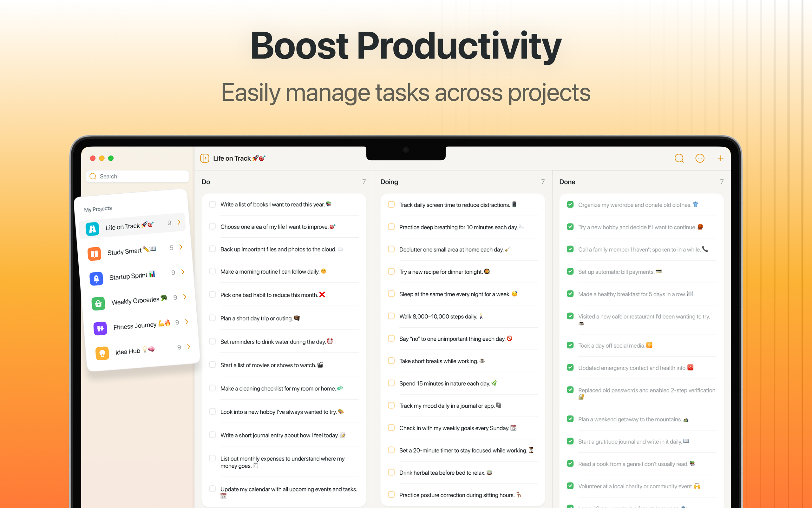The height and width of the screenshot is (508, 812).
Task: Check 'Walk 8,000–10,000 steps daily' task
Action: [x=391, y=316]
